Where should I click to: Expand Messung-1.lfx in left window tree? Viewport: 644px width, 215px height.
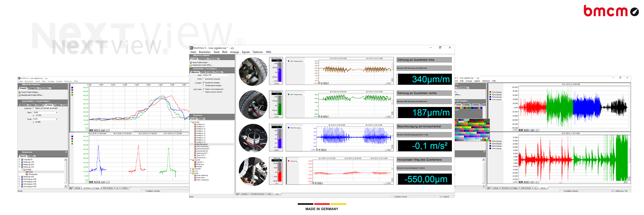(x=20, y=162)
